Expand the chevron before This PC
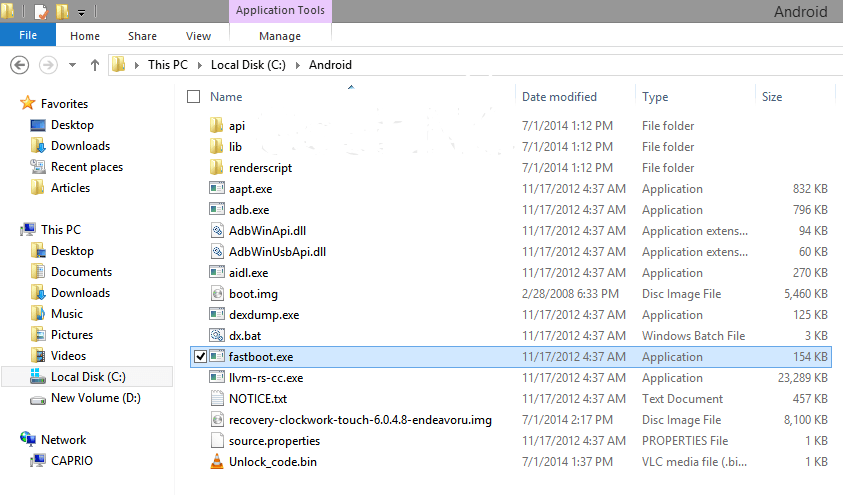The image size is (843, 495). 137,65
